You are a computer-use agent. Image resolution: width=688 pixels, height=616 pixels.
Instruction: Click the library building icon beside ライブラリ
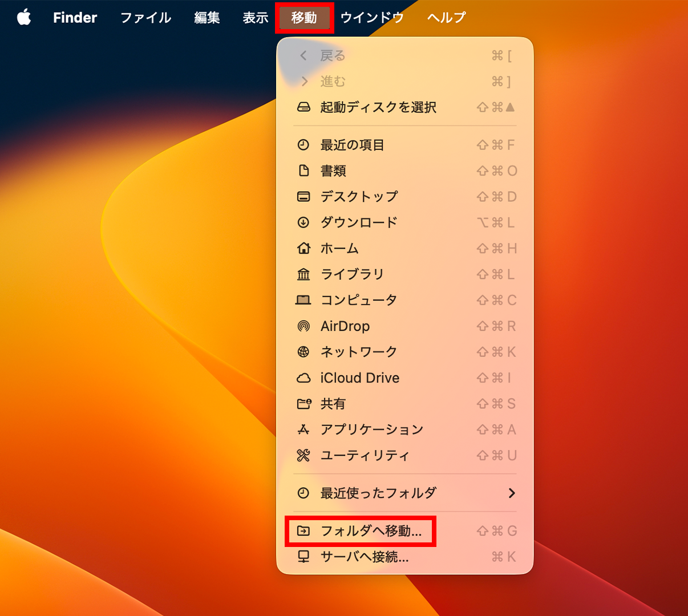click(303, 274)
